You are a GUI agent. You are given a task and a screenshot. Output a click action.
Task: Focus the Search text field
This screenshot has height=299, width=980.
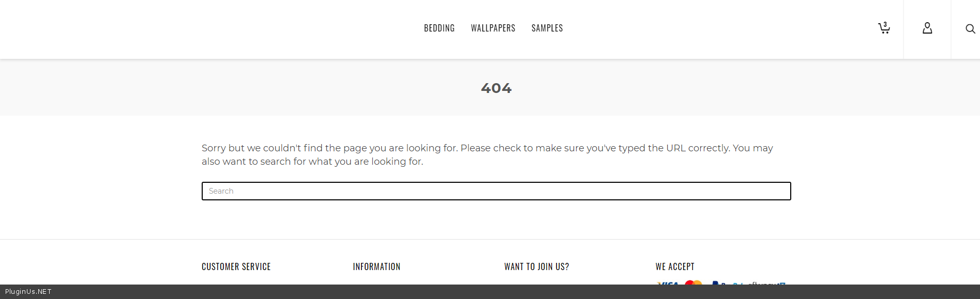coord(496,191)
